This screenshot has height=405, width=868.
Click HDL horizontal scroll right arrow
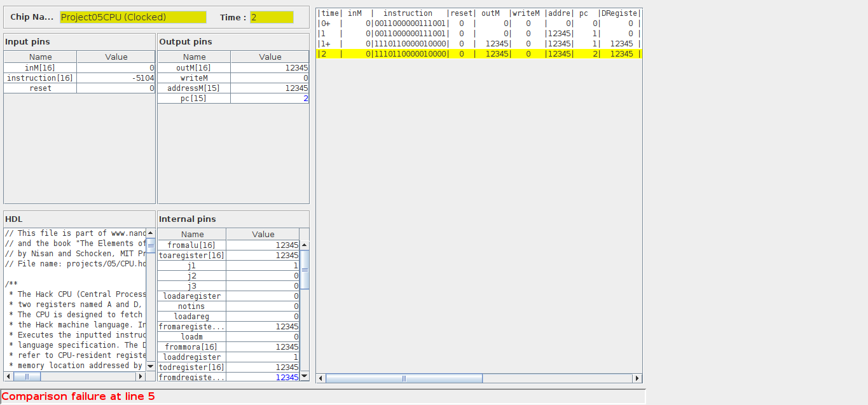point(142,376)
